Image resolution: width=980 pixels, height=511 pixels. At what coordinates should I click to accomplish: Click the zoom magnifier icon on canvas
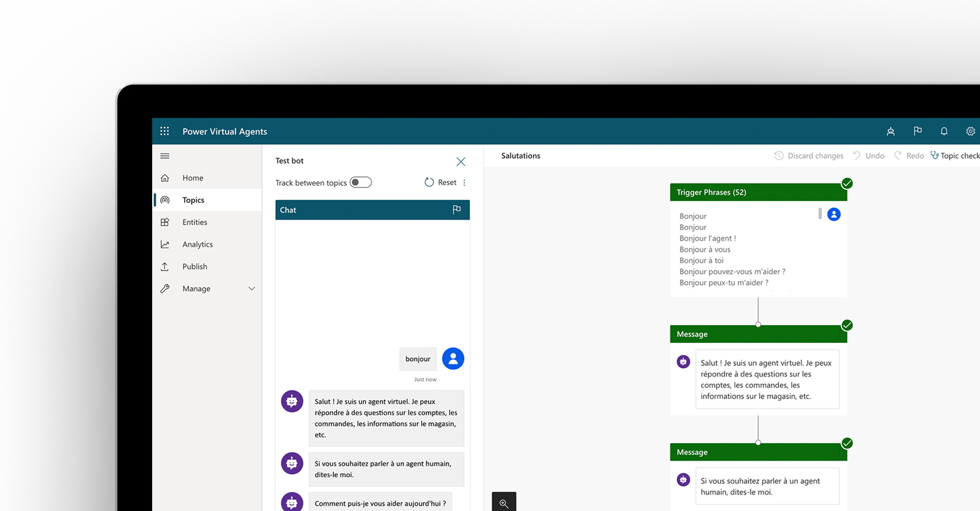(x=504, y=503)
